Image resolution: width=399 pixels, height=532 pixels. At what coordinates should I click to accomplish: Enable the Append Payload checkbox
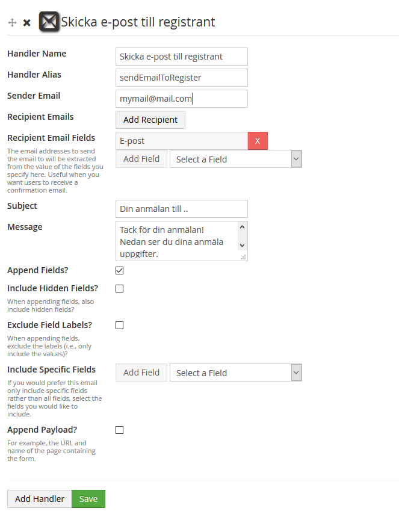tap(119, 430)
